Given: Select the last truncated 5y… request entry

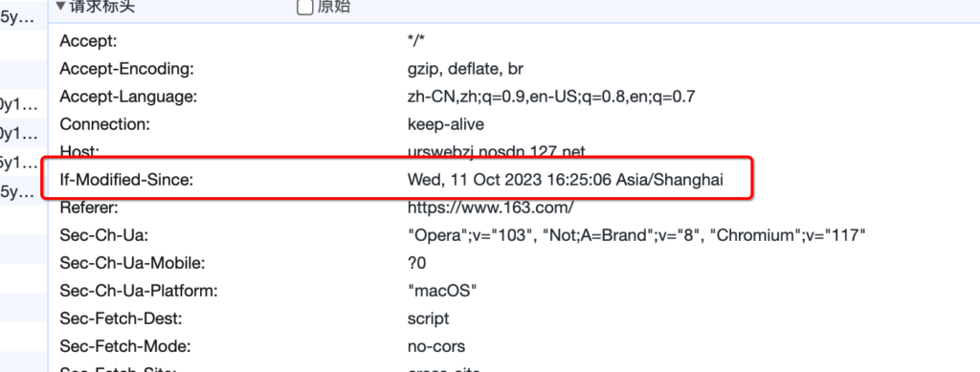Looking at the screenshot, I should tap(19, 192).
